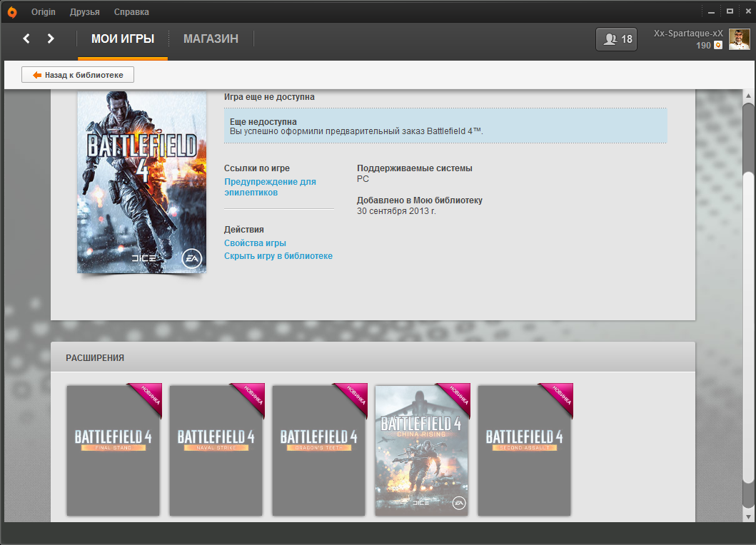
Task: Open the Origin menu
Action: [x=44, y=12]
